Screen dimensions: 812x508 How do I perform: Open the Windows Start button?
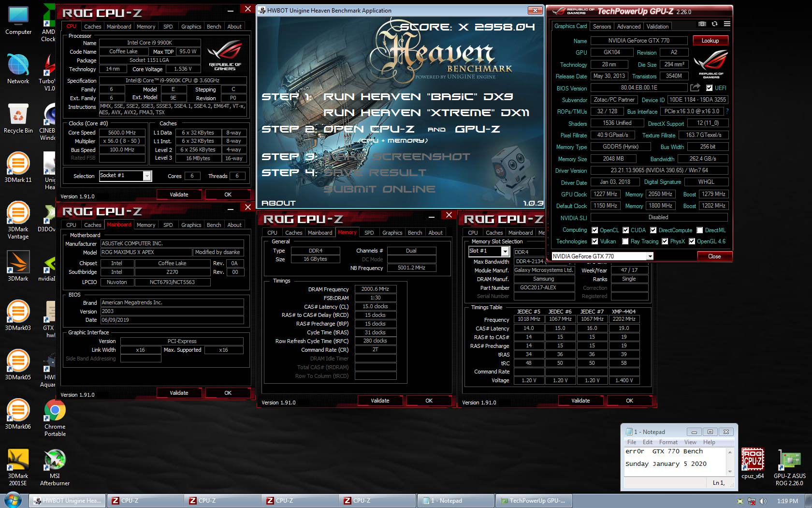click(x=13, y=500)
